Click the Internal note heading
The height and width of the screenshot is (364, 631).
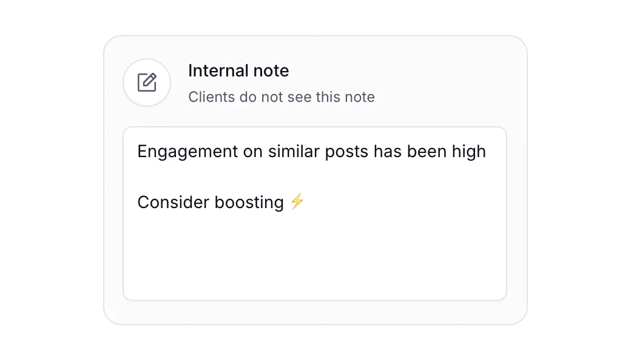[239, 71]
